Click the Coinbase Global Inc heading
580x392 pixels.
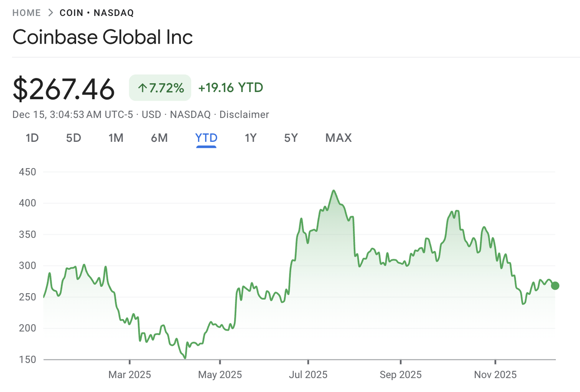click(103, 37)
